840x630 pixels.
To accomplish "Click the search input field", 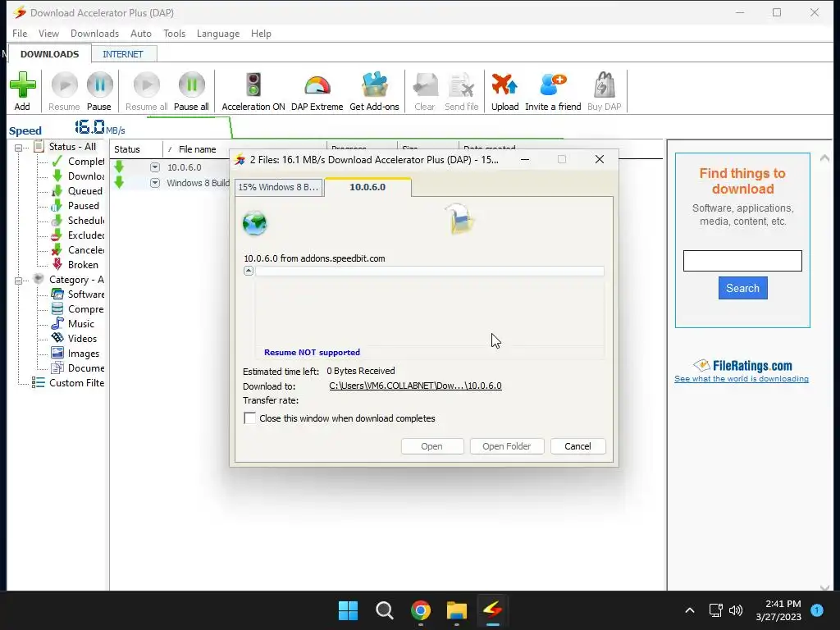I will click(x=742, y=261).
